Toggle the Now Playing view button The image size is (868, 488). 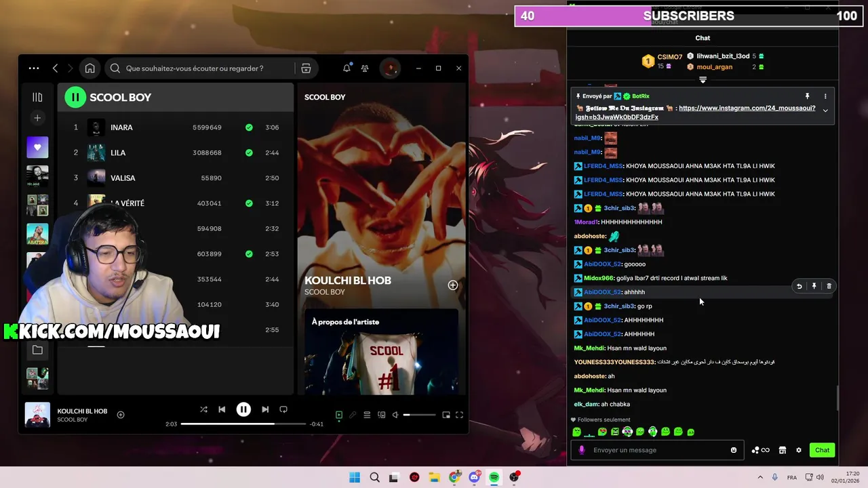point(339,415)
